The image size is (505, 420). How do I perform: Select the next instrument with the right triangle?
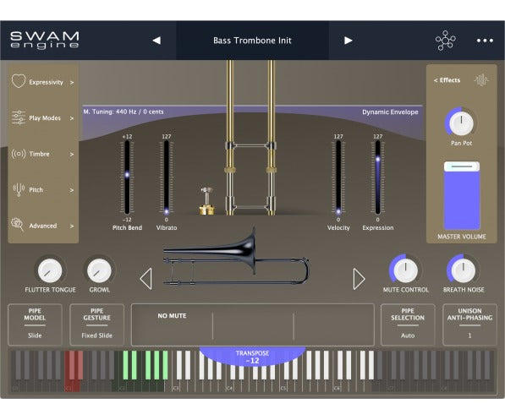coord(359,279)
